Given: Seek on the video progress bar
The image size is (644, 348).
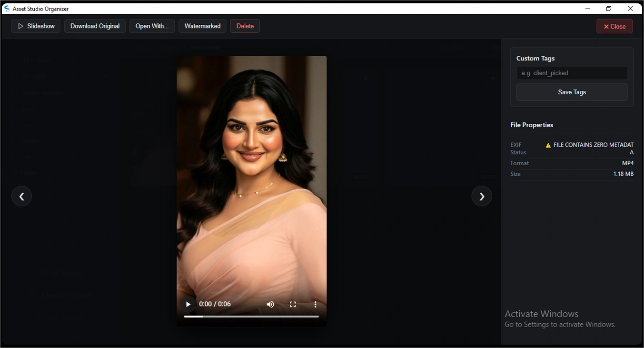Looking at the screenshot, I should pyautogui.click(x=251, y=316).
